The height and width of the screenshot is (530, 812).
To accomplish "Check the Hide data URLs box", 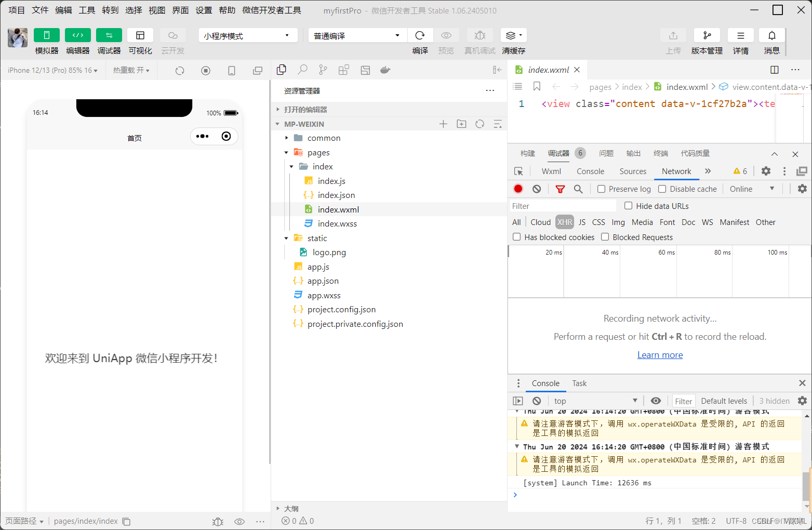I will [628, 206].
